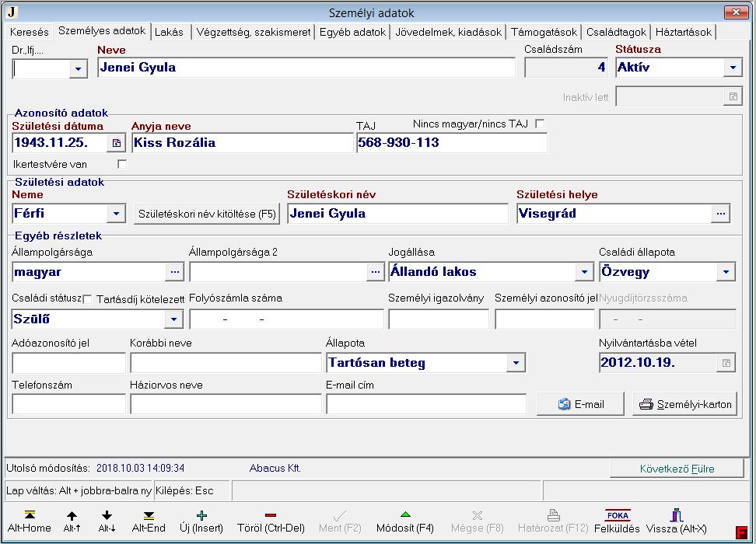The height and width of the screenshot is (544, 756).
Task: Open calendar for Nyilvántartásba vétel date
Action: [726, 363]
